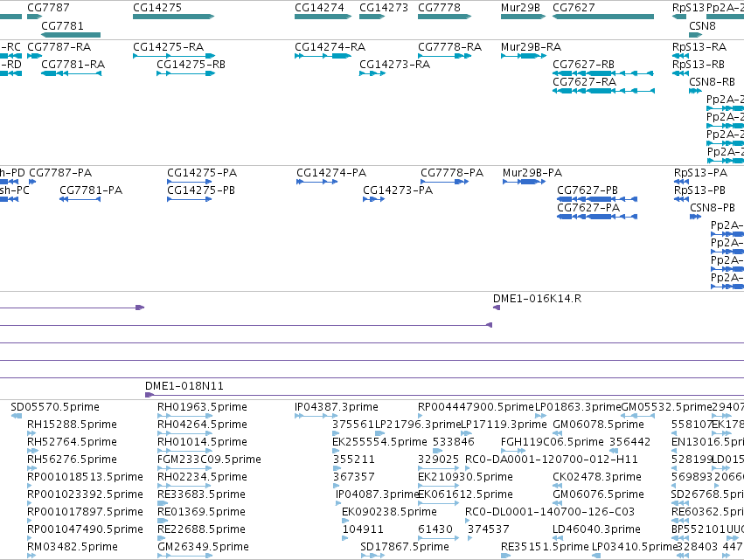The width and height of the screenshot is (744, 560).
Task: Open the CG7627-PA protein feature
Action: click(x=588, y=208)
